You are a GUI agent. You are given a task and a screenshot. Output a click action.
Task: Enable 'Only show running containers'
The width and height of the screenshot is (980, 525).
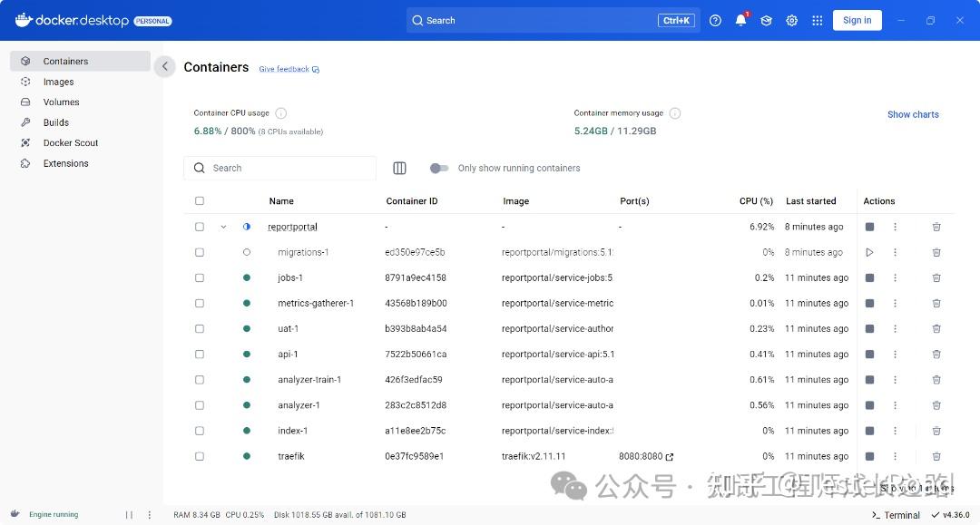click(439, 168)
